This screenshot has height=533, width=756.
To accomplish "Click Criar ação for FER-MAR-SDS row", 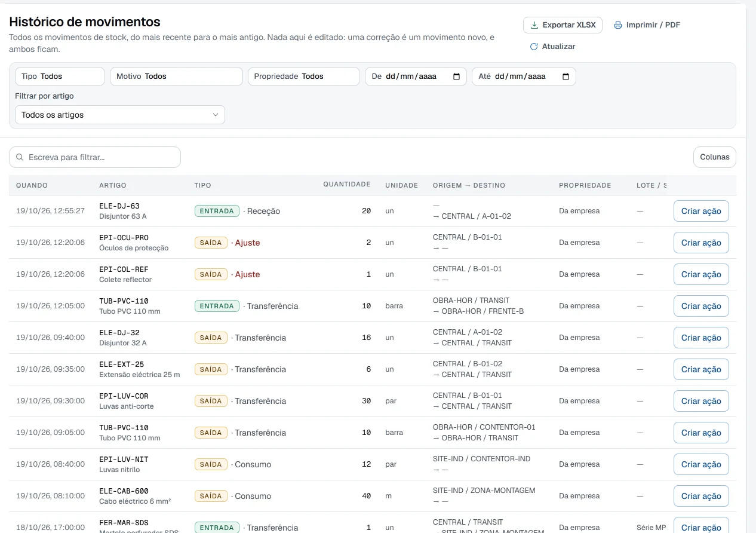I will click(x=701, y=525).
